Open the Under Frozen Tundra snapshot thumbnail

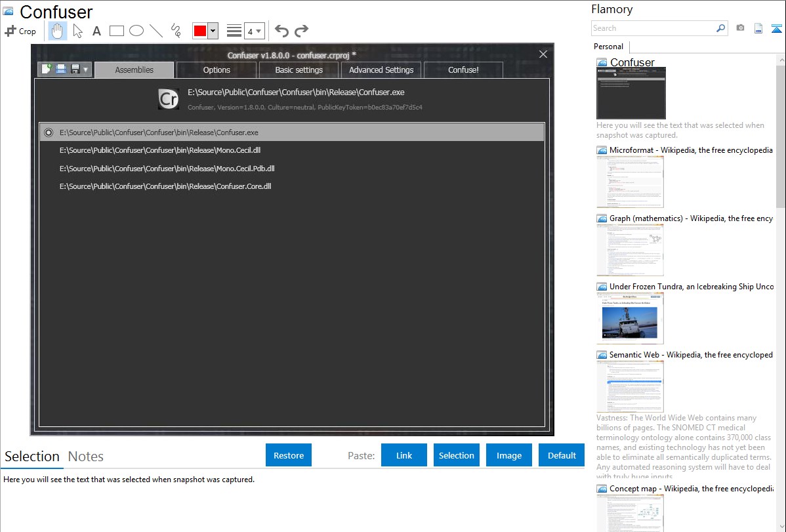[630, 318]
